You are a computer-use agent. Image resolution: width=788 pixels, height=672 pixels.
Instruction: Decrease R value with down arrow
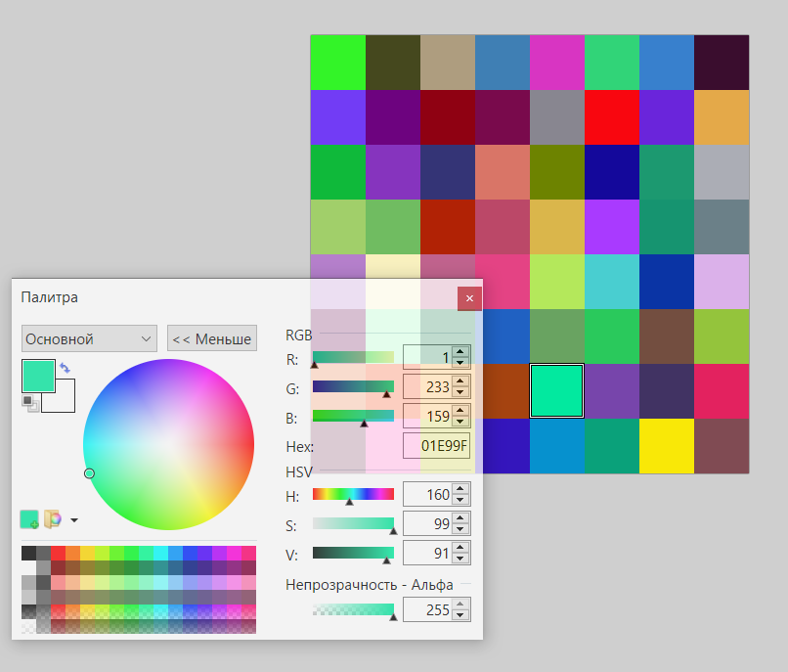tap(460, 363)
